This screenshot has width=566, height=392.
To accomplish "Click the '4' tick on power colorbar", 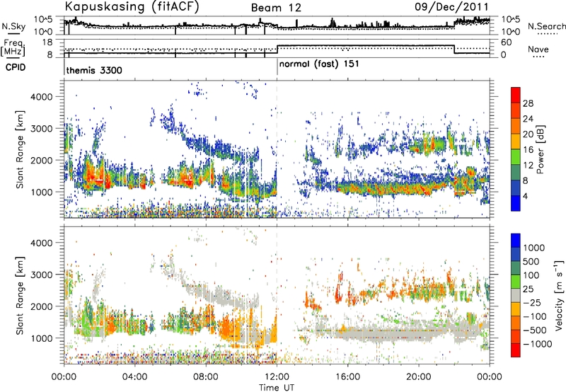I will (525, 197).
